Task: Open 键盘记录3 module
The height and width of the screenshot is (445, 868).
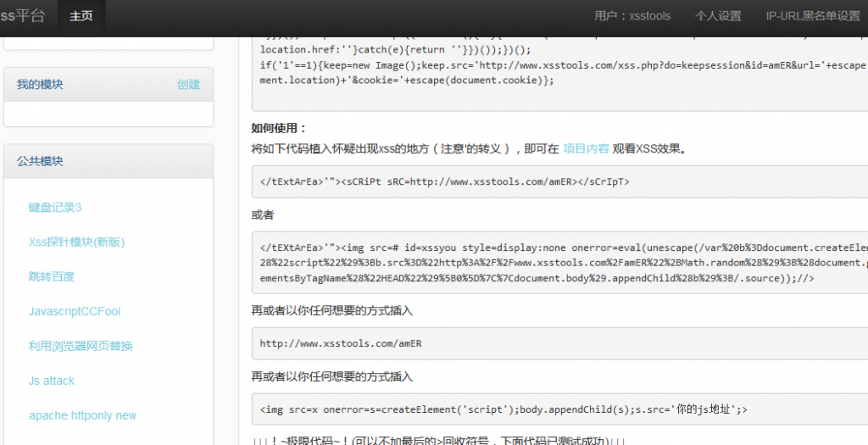Action: pyautogui.click(x=55, y=208)
